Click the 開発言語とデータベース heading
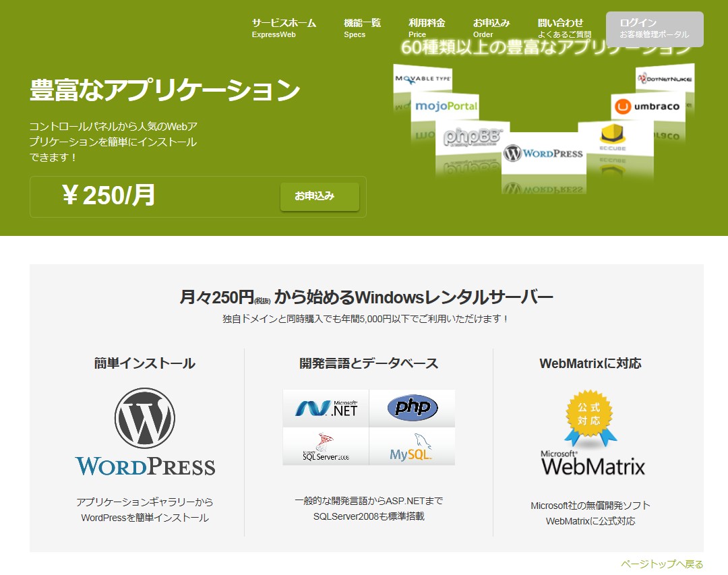The height and width of the screenshot is (575, 728). click(369, 363)
